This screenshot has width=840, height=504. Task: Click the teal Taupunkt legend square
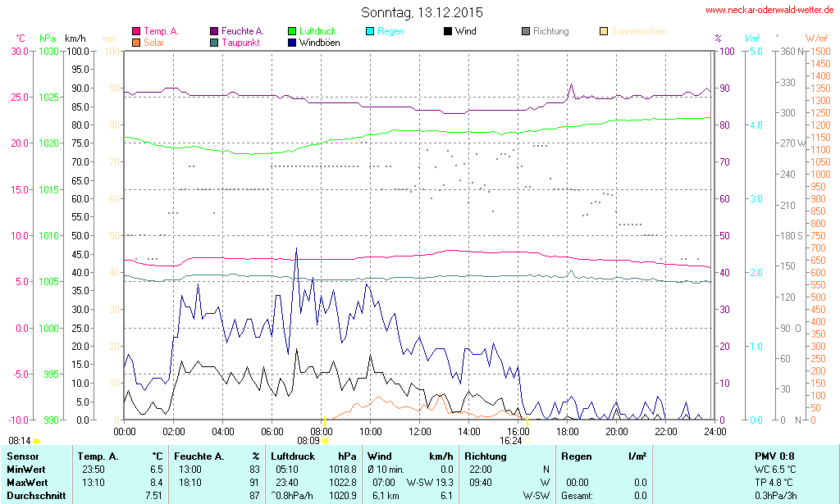(214, 43)
